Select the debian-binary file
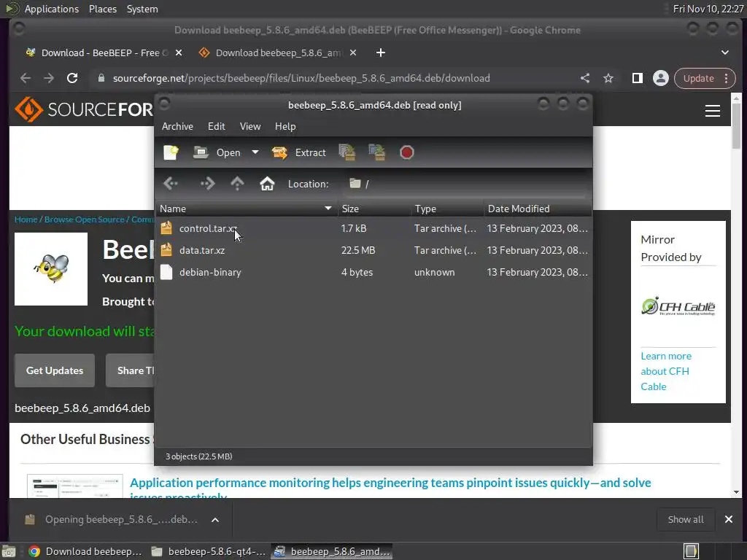 374,273
